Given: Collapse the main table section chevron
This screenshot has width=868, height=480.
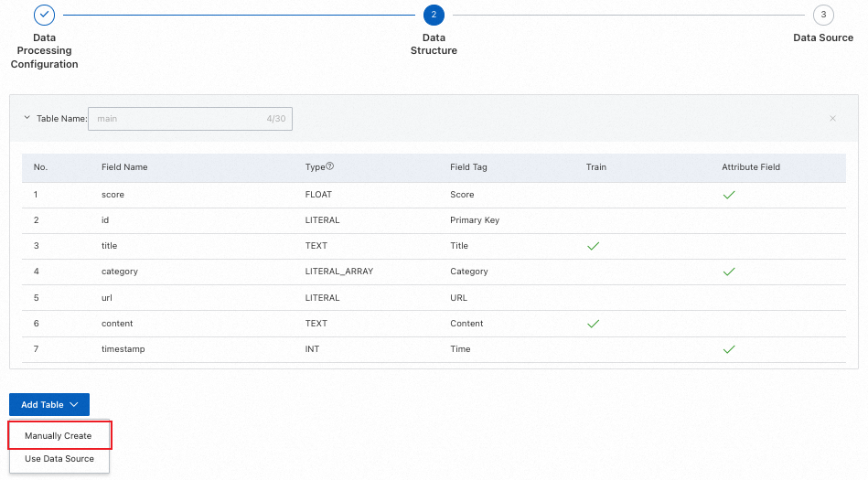Looking at the screenshot, I should tap(27, 118).
